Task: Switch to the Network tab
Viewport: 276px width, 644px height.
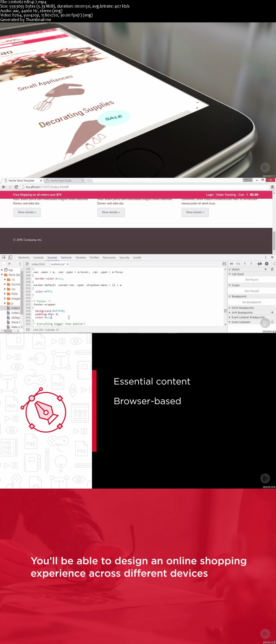Action: tap(66, 258)
